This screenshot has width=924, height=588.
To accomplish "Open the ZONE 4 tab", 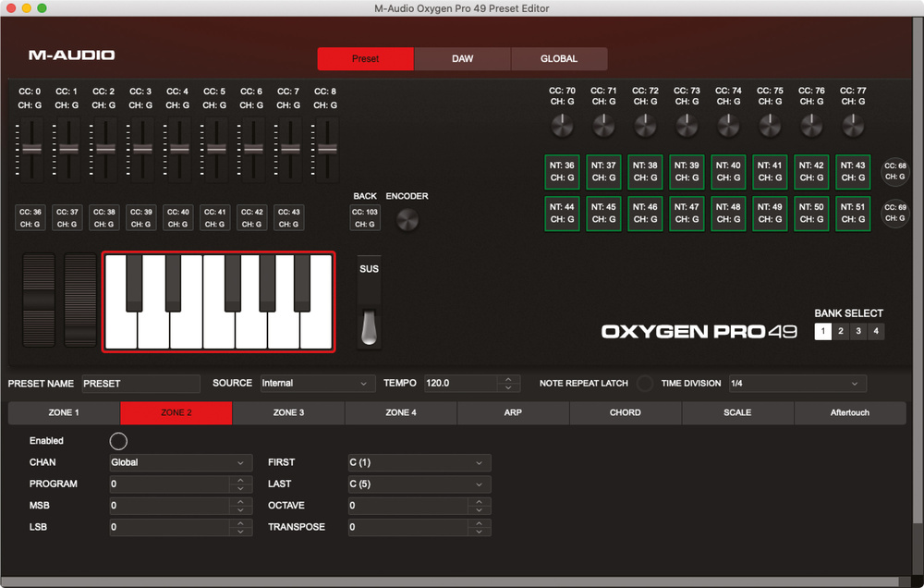I will click(401, 413).
